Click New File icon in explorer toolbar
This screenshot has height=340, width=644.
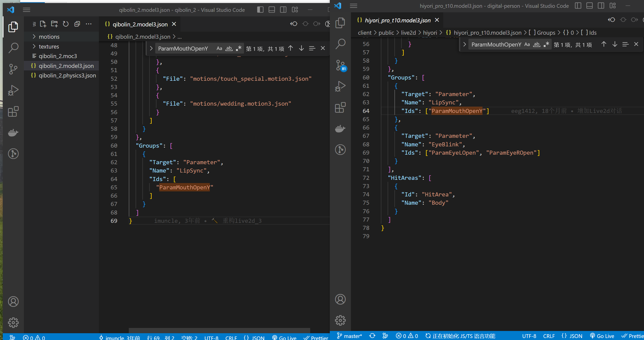pyautogui.click(x=43, y=24)
